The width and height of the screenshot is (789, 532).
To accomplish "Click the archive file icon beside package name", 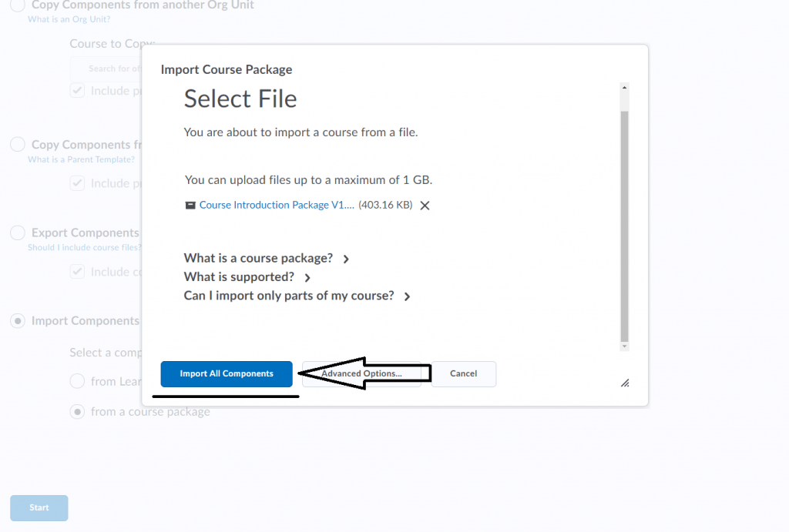I will (x=190, y=206).
